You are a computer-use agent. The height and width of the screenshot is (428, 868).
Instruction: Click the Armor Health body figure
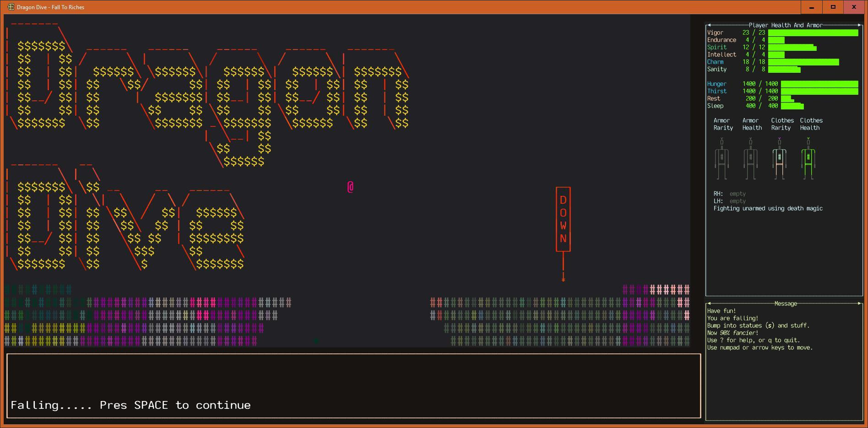coord(750,158)
